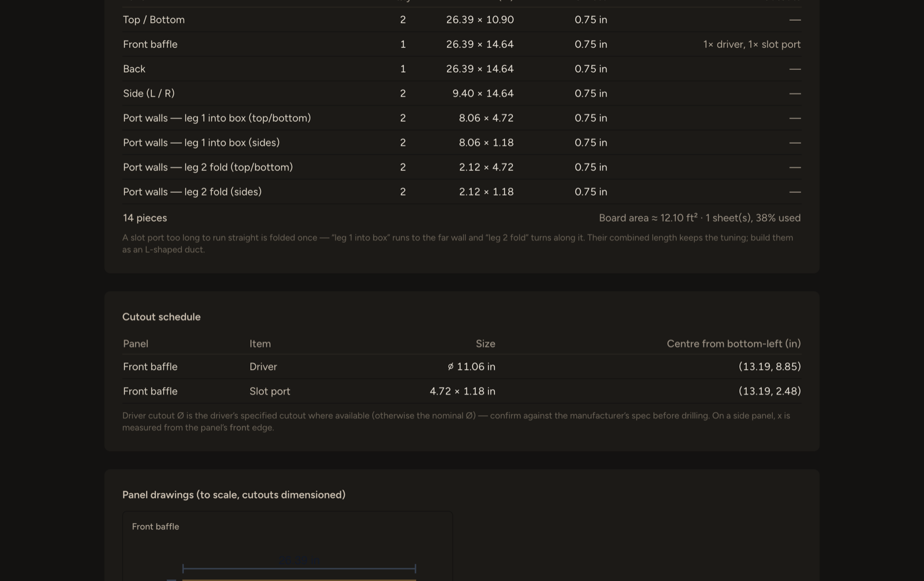Click the driver cutout Ø confirmation note
Screen dimensions: 924x581
[x=456, y=422]
